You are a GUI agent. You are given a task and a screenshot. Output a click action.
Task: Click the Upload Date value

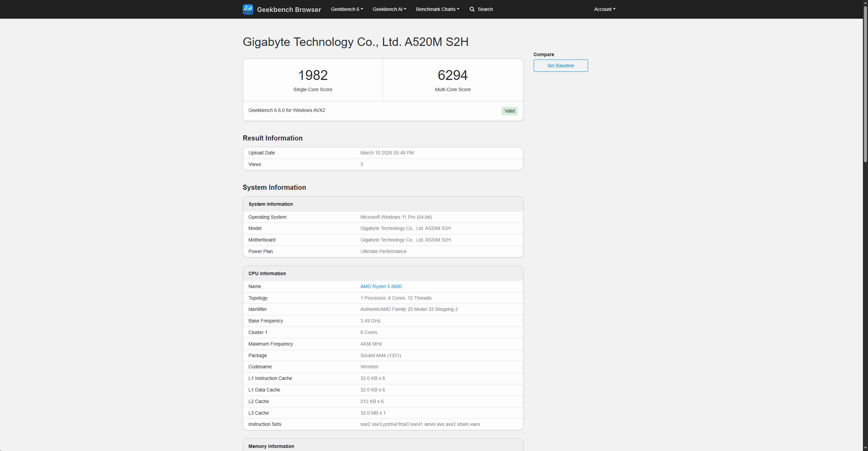387,152
